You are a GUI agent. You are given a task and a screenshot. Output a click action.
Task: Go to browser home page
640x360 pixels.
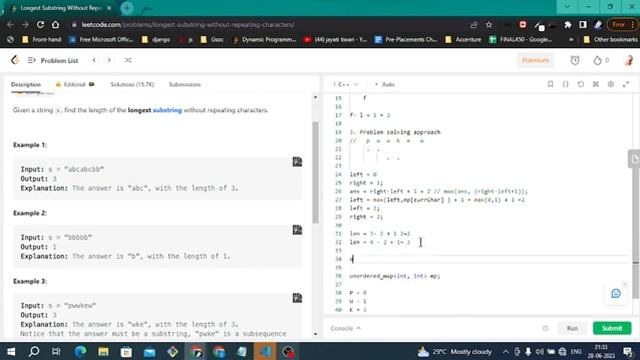pos(56,24)
